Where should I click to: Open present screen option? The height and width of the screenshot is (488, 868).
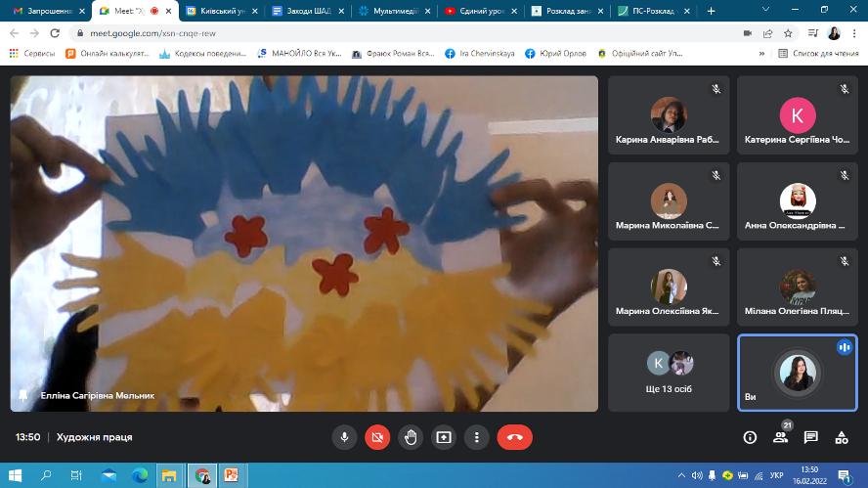click(x=444, y=437)
